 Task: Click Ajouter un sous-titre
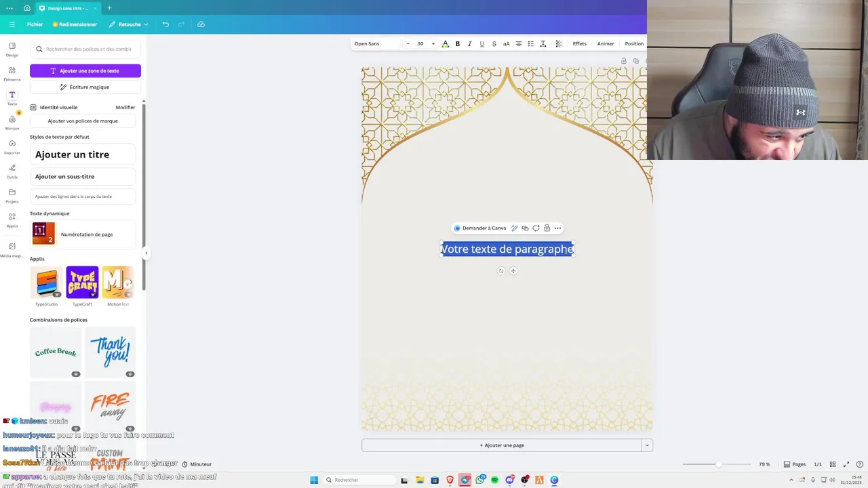click(x=83, y=176)
